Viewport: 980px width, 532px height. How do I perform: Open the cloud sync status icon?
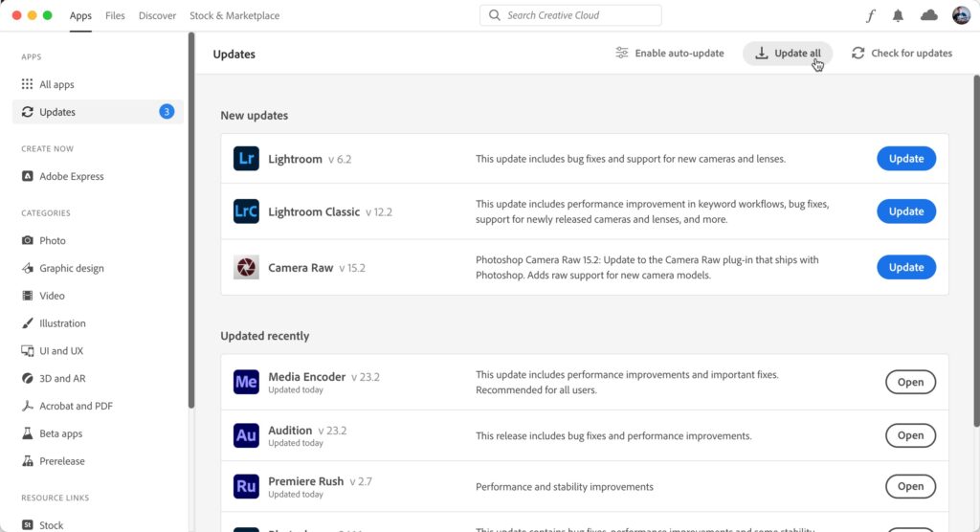(x=928, y=15)
